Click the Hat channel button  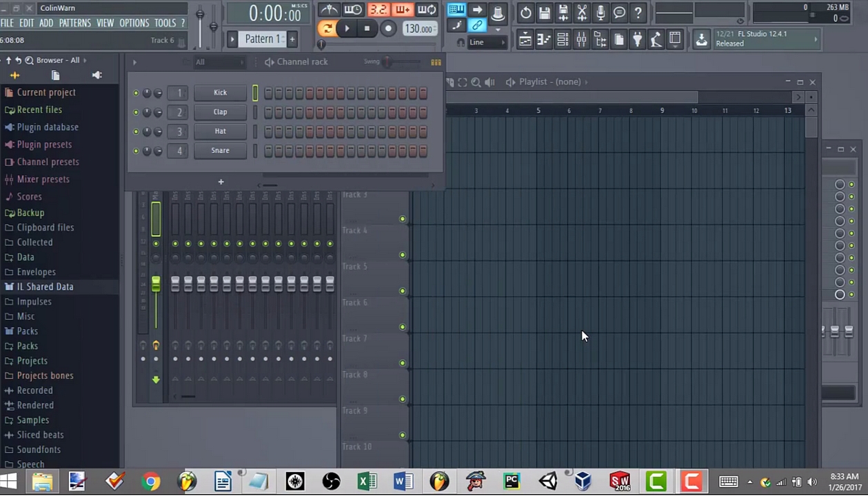pos(220,132)
